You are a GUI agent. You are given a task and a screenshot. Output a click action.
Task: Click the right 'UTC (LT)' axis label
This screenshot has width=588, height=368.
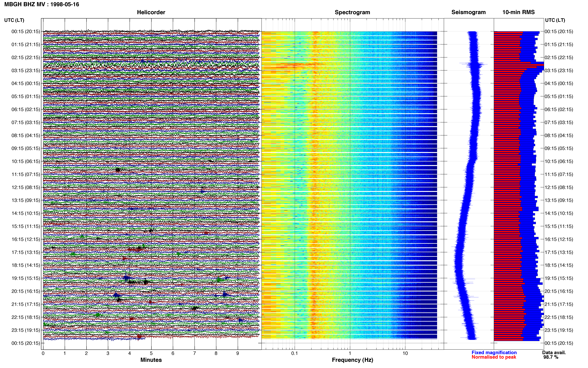pyautogui.click(x=555, y=20)
